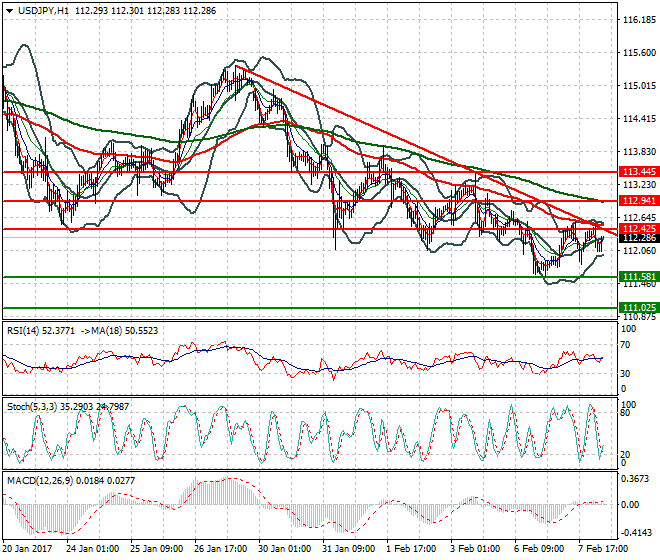Click the 113.830 price axis value
The width and height of the screenshot is (660, 560).
tap(639, 152)
